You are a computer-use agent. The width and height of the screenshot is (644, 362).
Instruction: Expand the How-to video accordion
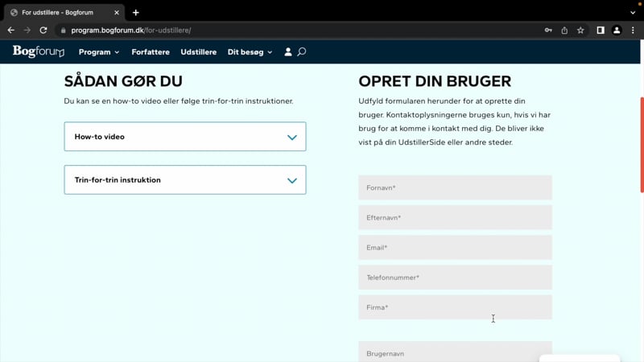tap(185, 137)
